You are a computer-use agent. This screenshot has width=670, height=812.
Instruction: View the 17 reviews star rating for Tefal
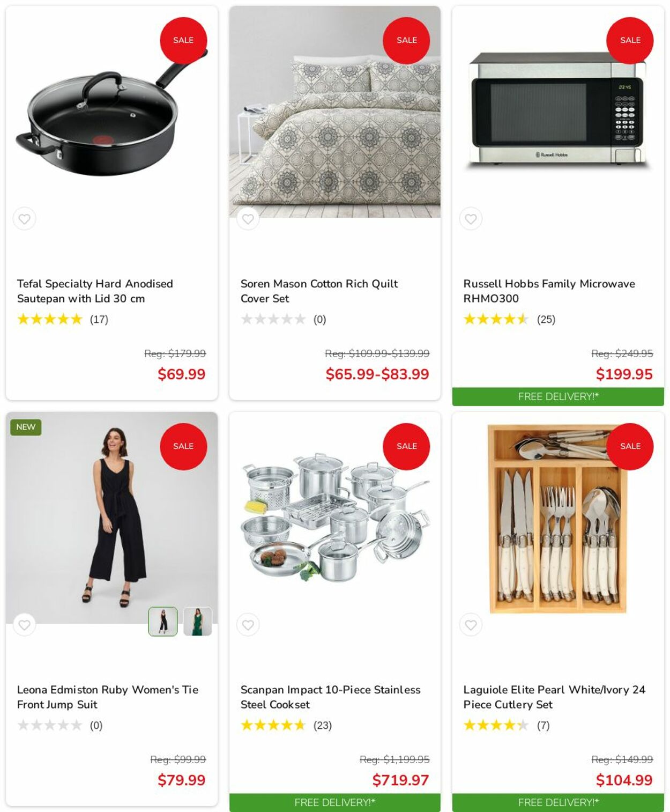(63, 320)
